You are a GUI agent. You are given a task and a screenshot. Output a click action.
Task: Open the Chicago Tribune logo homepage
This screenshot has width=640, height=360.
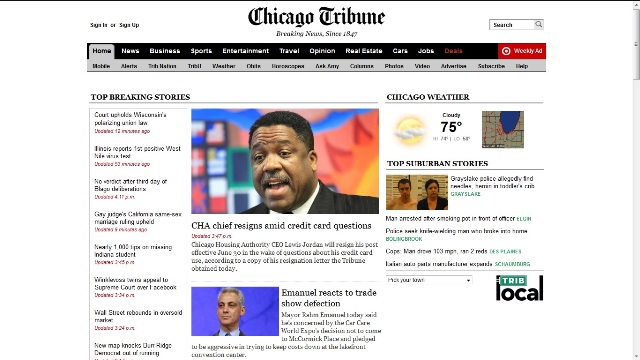(316, 17)
